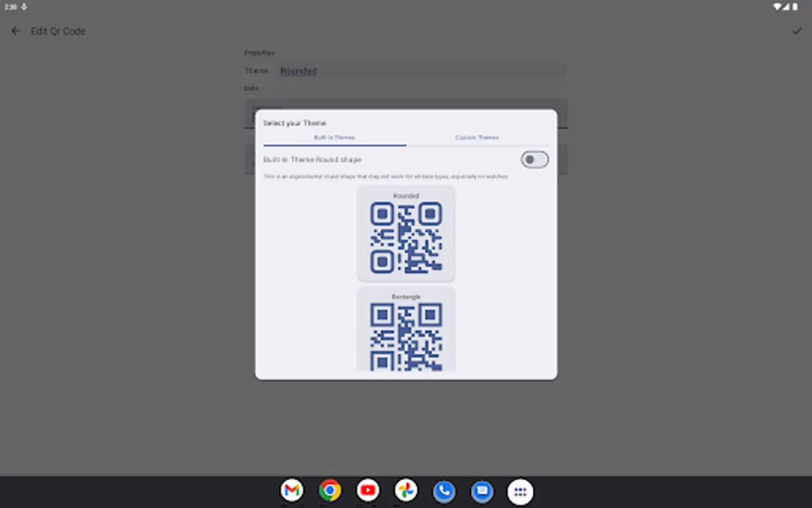Open the Messages app in the dock
Image resolution: width=812 pixels, height=508 pixels.
coord(482,491)
